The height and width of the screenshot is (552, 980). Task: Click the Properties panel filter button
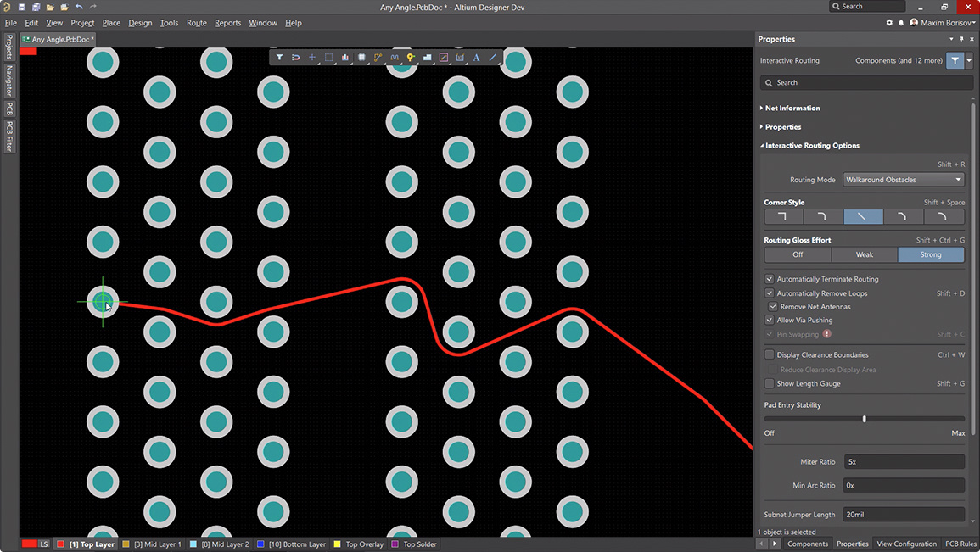(955, 61)
